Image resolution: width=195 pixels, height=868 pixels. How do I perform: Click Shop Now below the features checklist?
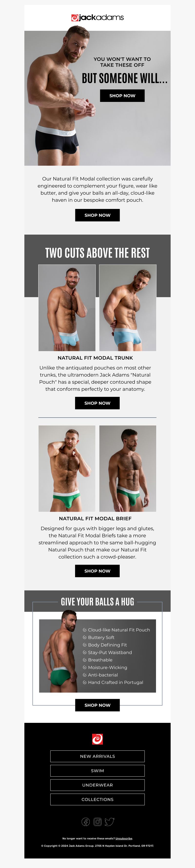point(97,705)
